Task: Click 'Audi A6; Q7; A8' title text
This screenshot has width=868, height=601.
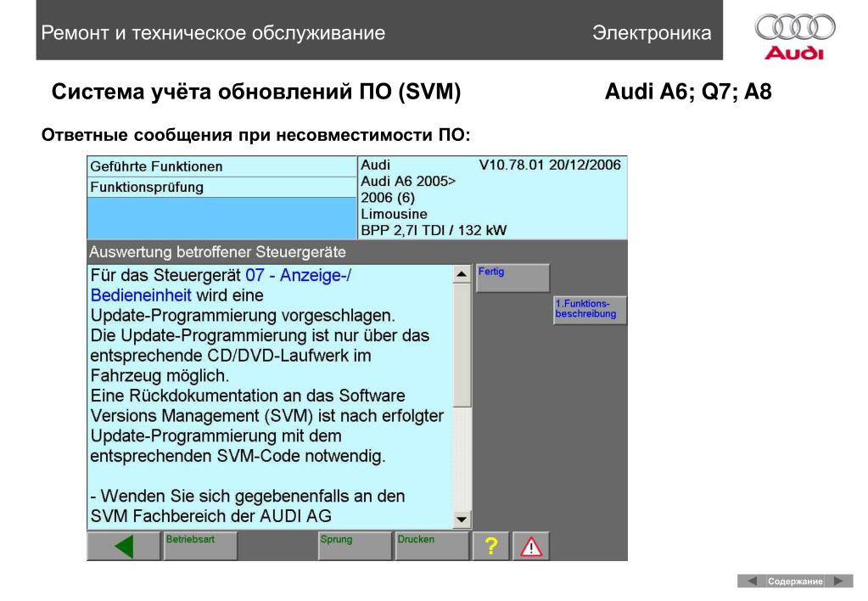Action: (x=688, y=92)
